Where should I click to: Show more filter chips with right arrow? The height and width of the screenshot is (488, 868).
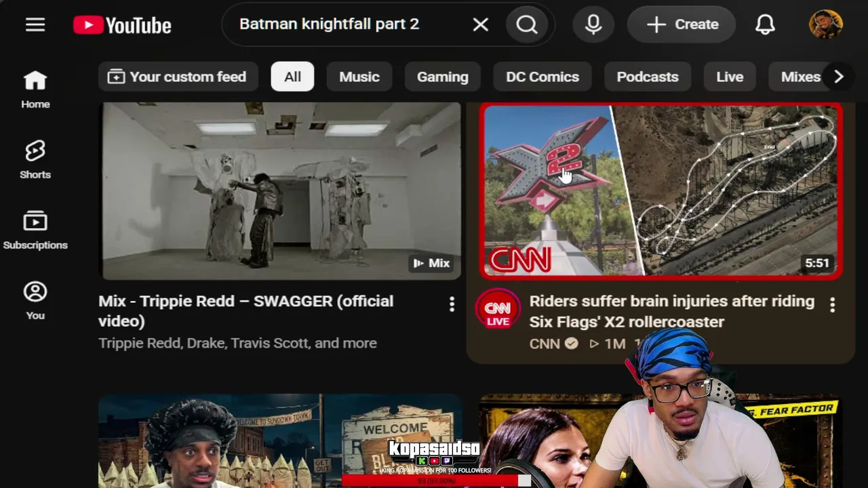(x=839, y=77)
